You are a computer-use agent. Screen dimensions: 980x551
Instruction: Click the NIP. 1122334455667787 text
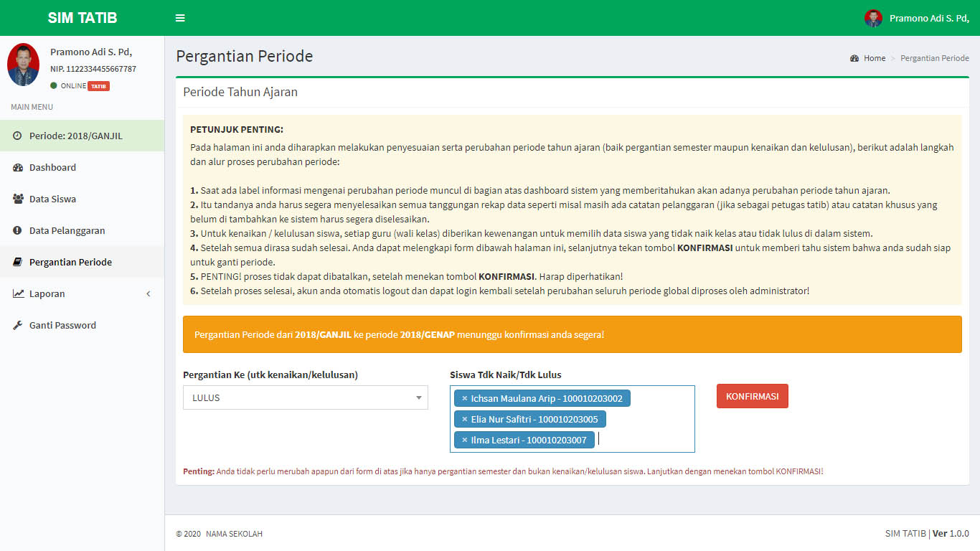[93, 69]
